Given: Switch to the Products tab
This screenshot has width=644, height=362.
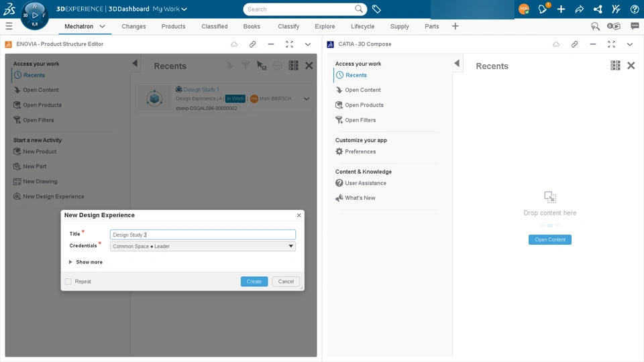Looking at the screenshot, I should (173, 26).
